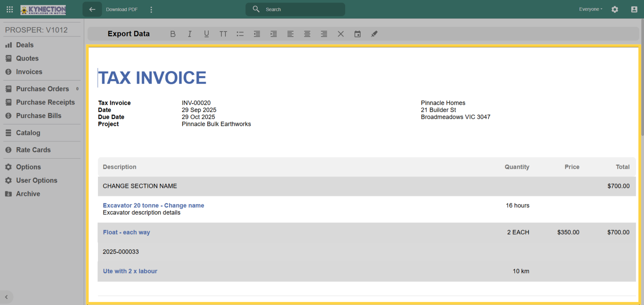Click the due date 29 Oct 2025
Screen dimensions: 644x305
tap(198, 117)
